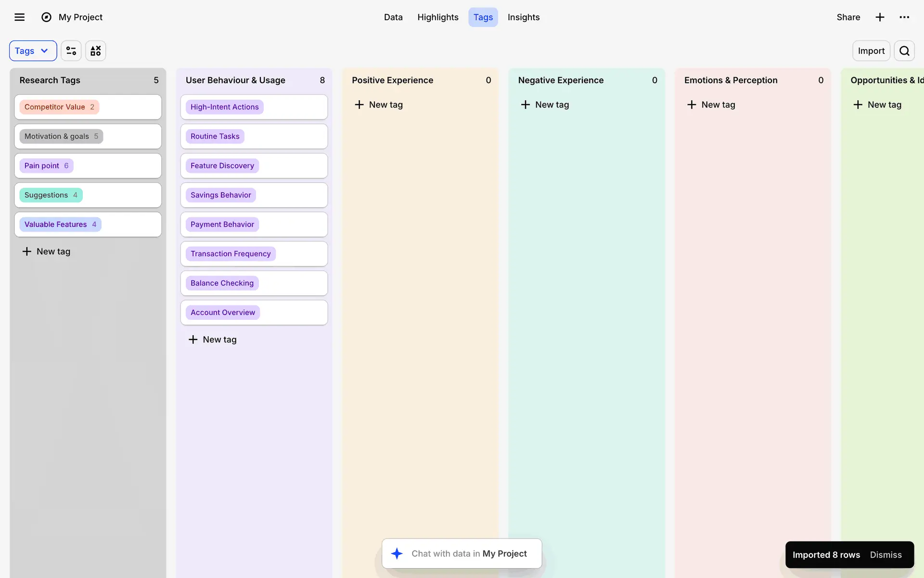924x578 pixels.
Task: Open the hamburger menu
Action: [19, 17]
